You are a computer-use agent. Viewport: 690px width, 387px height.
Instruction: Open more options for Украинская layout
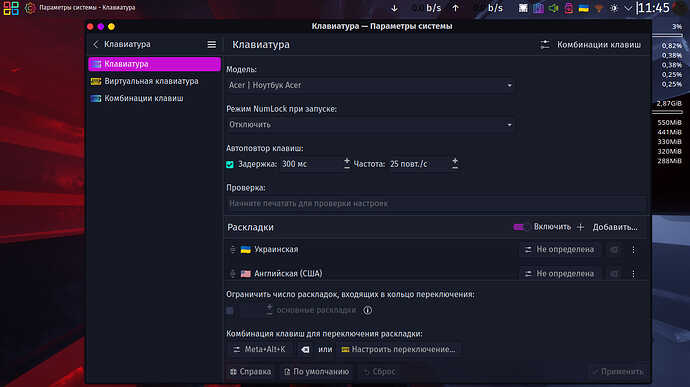(634, 250)
